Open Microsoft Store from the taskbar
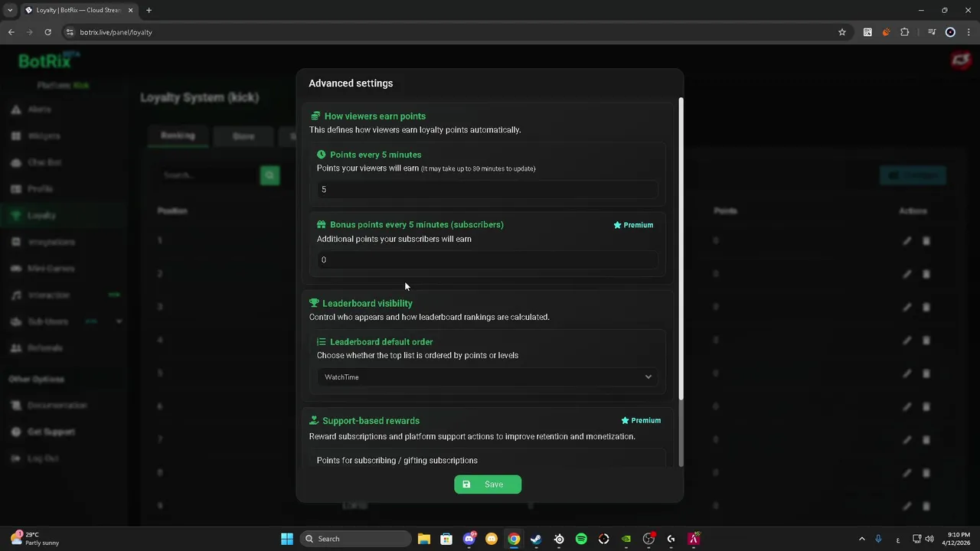 coord(446,539)
